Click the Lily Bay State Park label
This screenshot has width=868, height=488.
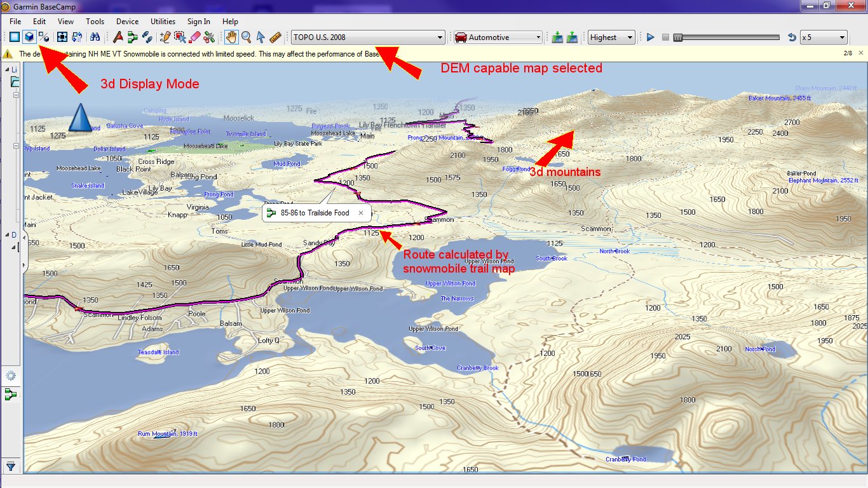[x=298, y=144]
